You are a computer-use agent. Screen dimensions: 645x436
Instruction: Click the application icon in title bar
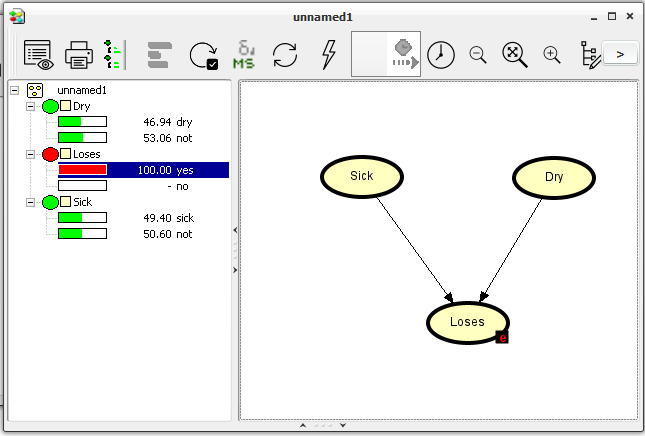tap(17, 16)
